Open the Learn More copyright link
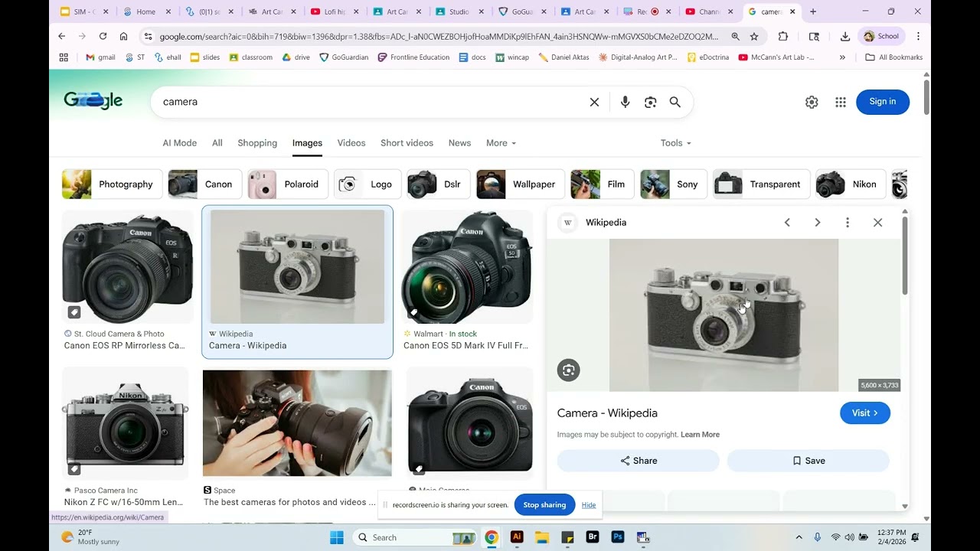 pos(700,435)
